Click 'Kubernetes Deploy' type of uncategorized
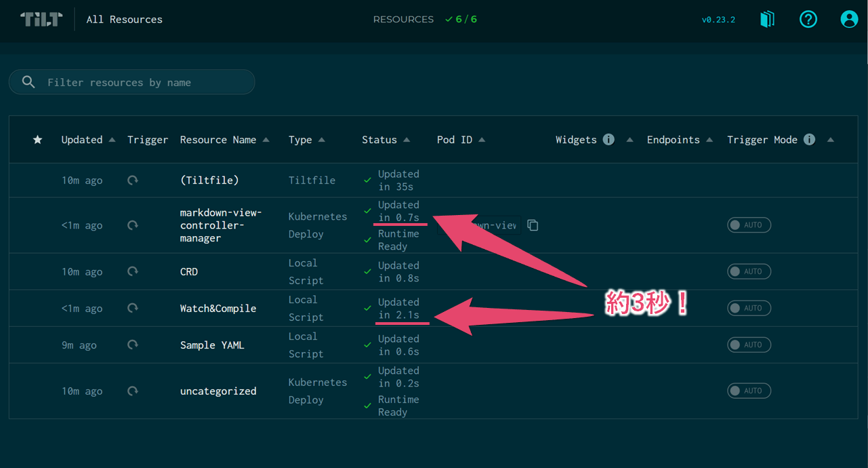The width and height of the screenshot is (868, 468). coord(317,391)
